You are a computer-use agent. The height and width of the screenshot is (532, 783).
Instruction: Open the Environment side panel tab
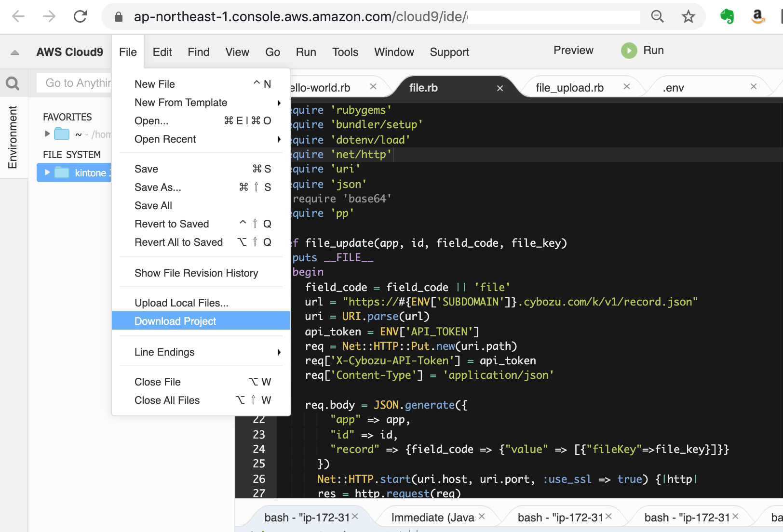click(x=13, y=137)
